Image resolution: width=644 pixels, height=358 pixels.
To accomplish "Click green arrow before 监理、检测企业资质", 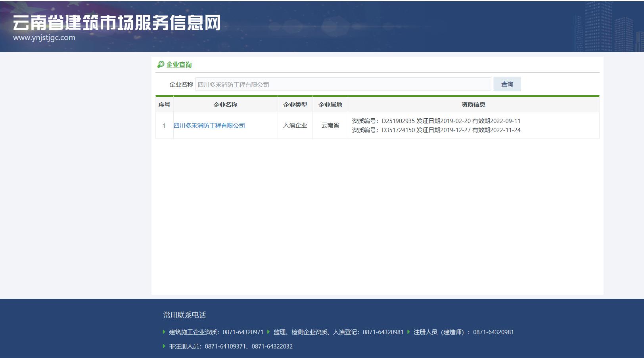I will (268, 332).
